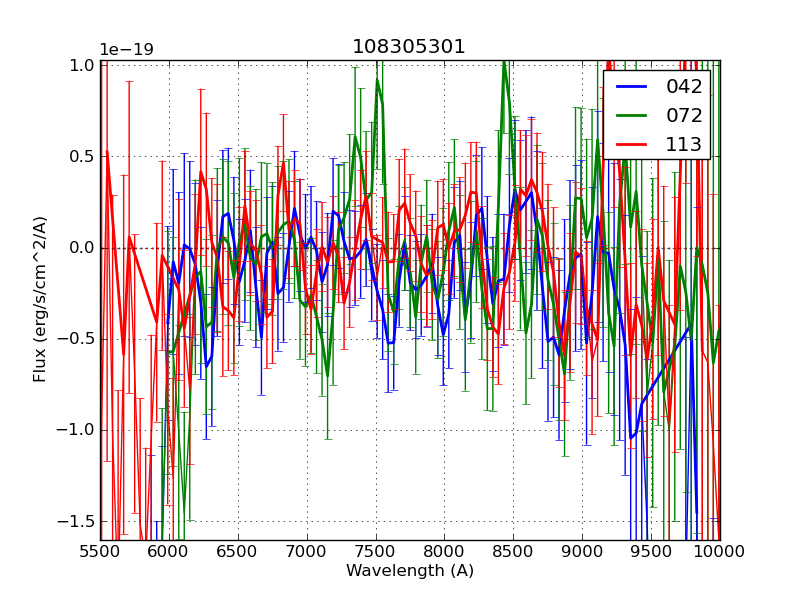Select the 072 legend label
800x600 pixels.
point(683,115)
